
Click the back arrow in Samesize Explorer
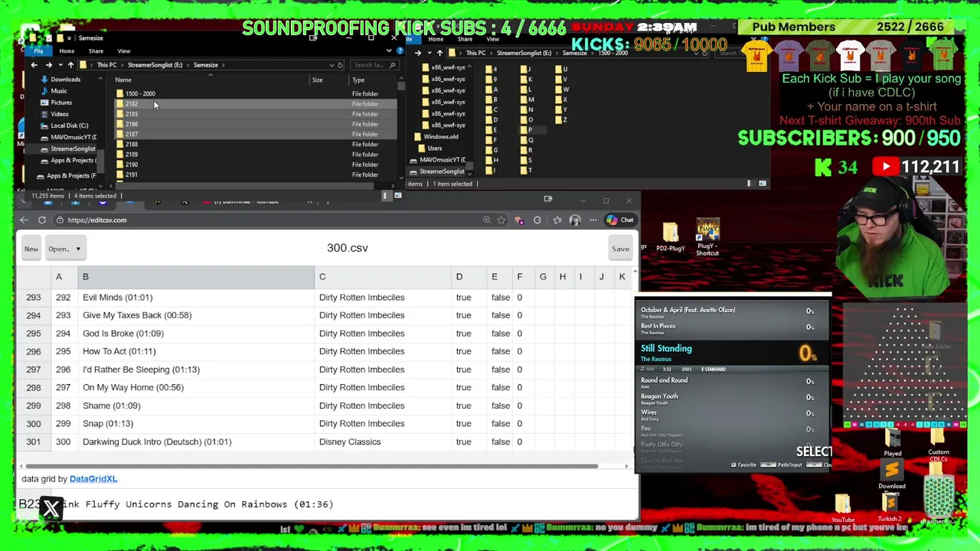point(34,65)
